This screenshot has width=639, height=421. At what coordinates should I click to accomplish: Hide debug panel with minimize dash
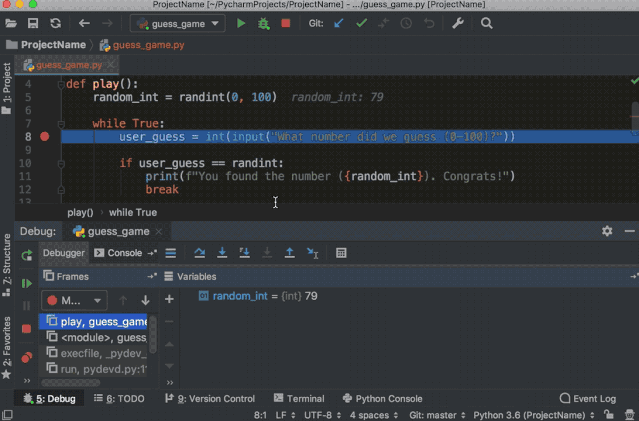click(x=630, y=231)
